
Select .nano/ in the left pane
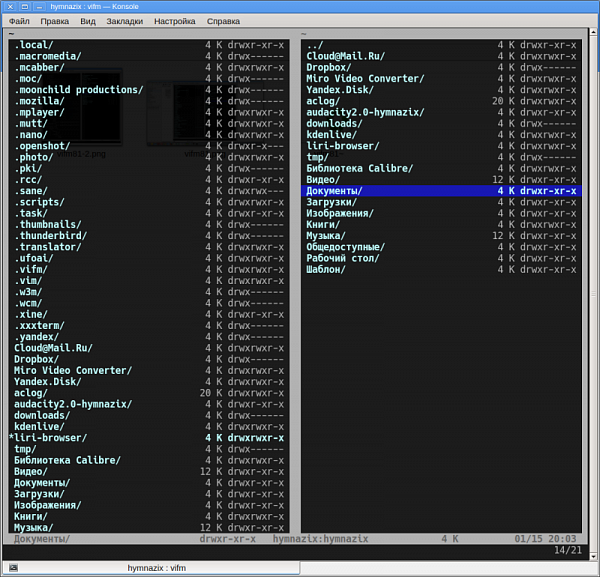tap(149, 135)
